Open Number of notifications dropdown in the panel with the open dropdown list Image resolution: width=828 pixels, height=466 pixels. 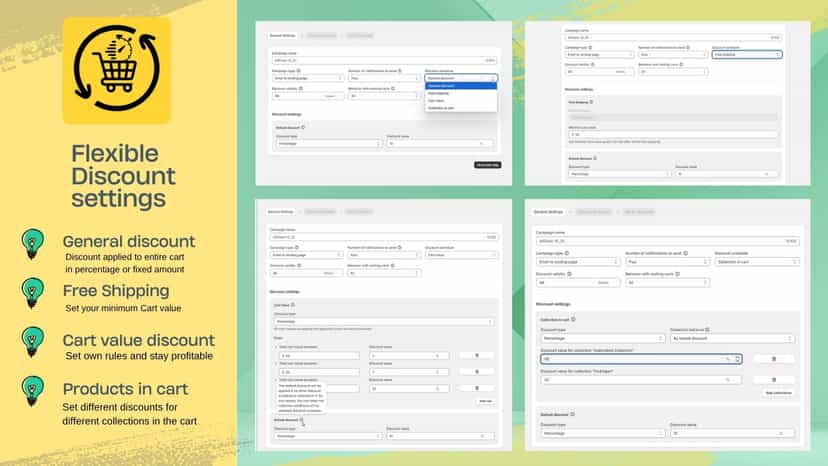pyautogui.click(x=384, y=78)
